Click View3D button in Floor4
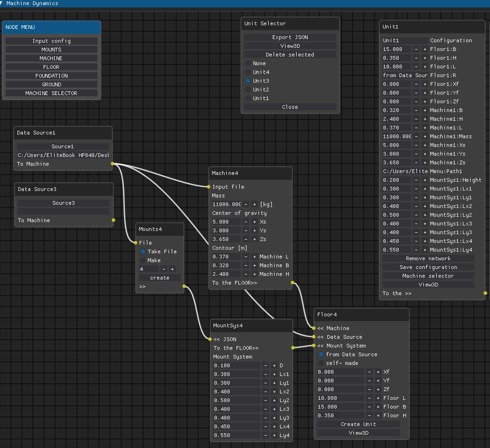Screen dimensions: 490x448 (359, 433)
